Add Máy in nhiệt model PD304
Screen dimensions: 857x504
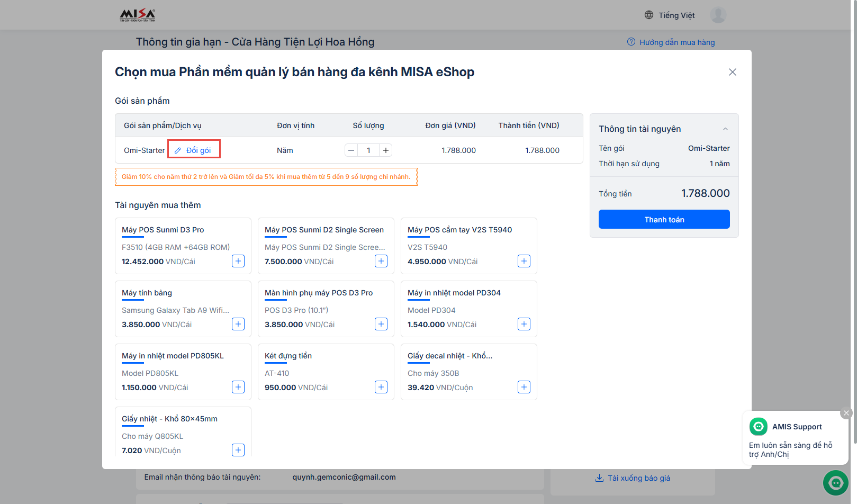point(524,324)
